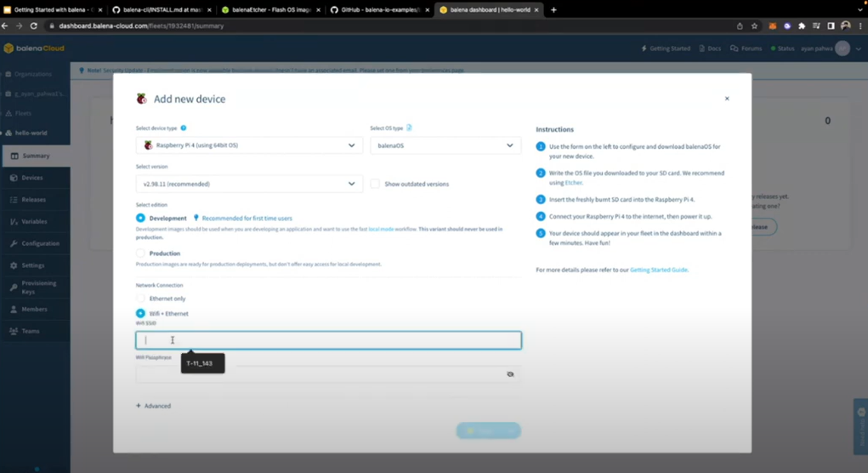This screenshot has width=868, height=473.
Task: Open the Chrome three-dot menu
Action: (860, 26)
